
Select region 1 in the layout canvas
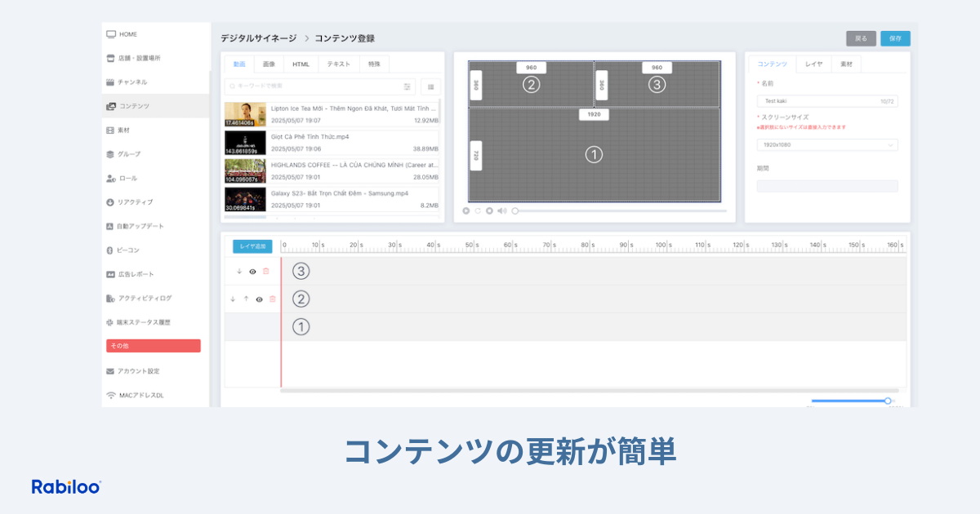pyautogui.click(x=594, y=154)
